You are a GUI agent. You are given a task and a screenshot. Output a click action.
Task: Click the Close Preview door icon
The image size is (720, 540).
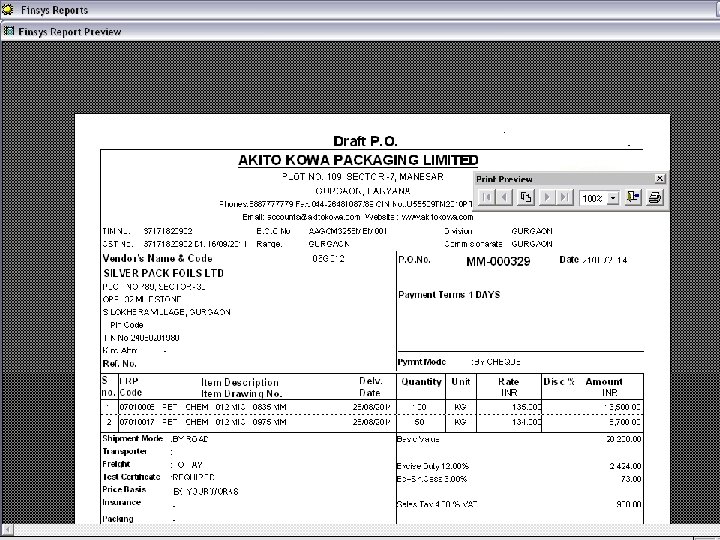[633, 197]
